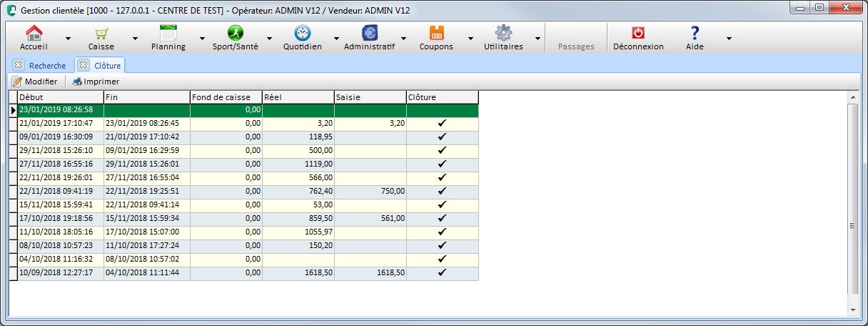Click the Imprimer button
Viewport: 868px width, 326px height.
pyautogui.click(x=96, y=81)
